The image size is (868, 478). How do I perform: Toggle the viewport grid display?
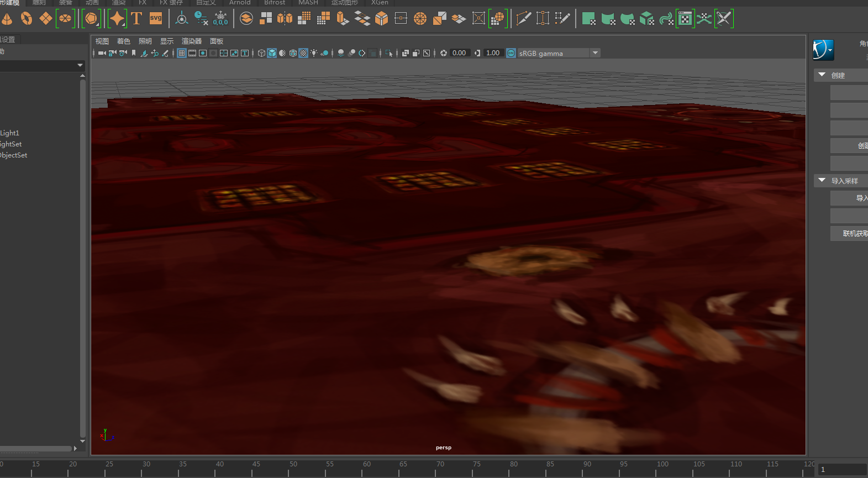tap(181, 53)
